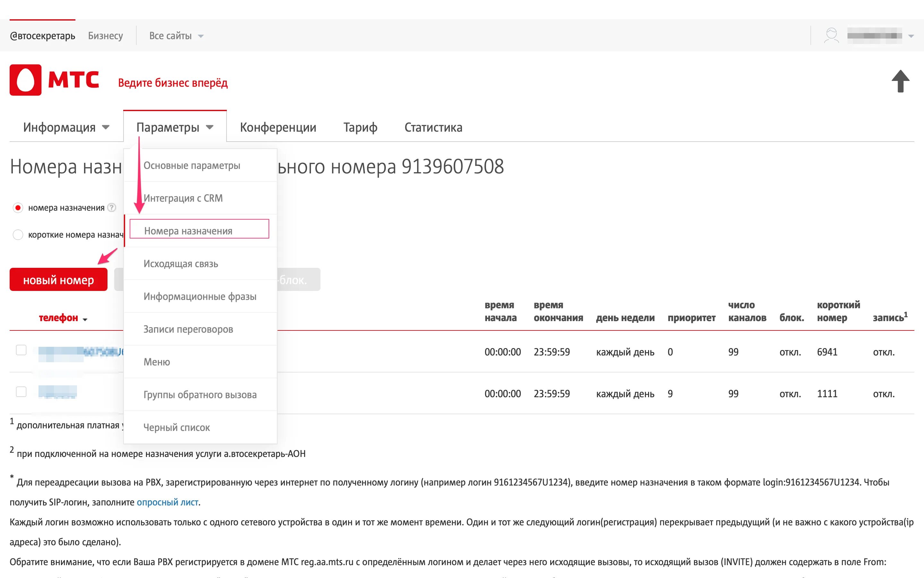Click the help icon beside номера назначения

(112, 207)
